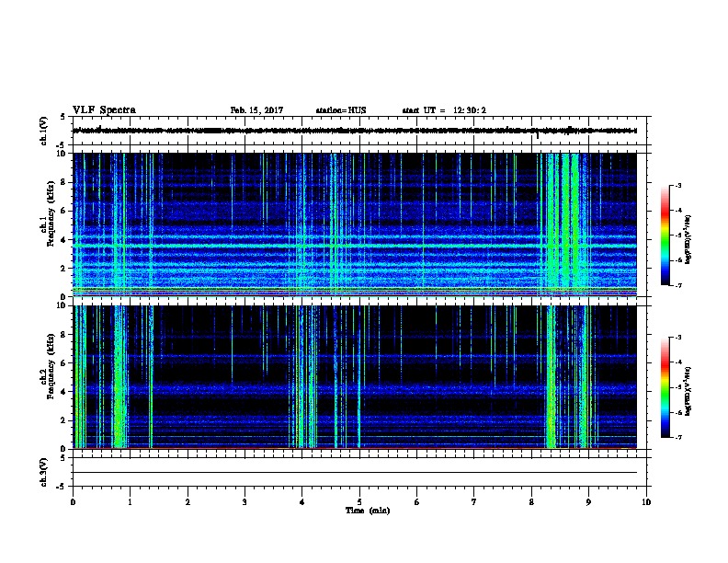Viewport: 728px width, 563px height.
Task: Click the ch.2 color bar log(PSD) label
Action: [x=688, y=391]
